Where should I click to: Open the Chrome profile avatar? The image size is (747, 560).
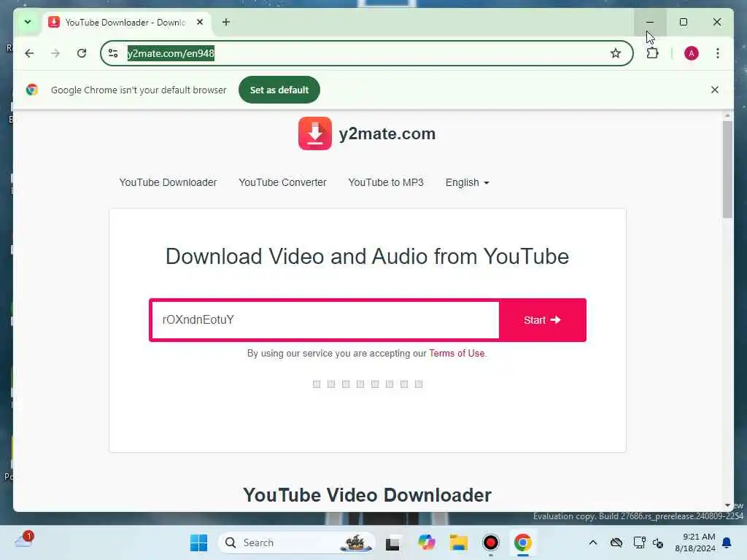(692, 53)
